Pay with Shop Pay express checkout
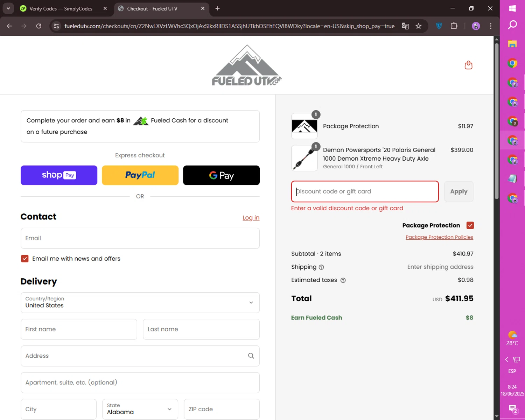 pos(59,175)
